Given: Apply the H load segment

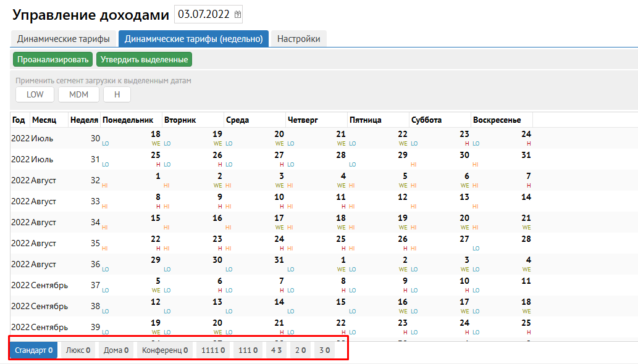Looking at the screenshot, I should pyautogui.click(x=117, y=94).
